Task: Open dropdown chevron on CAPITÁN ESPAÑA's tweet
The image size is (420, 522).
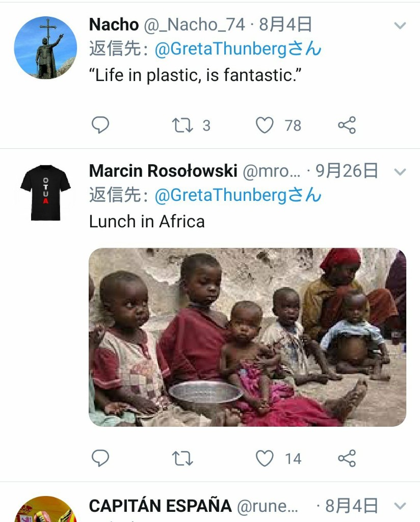Action: pyautogui.click(x=400, y=506)
